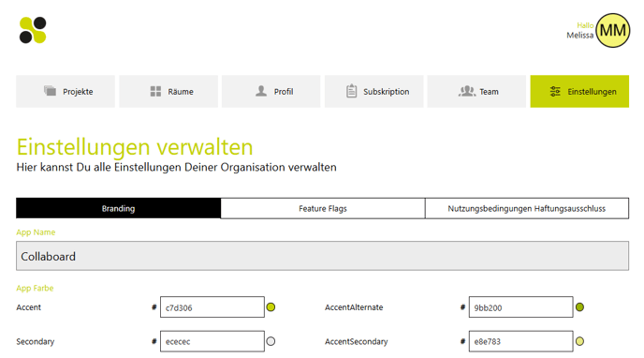Click the Einstellungen sliders icon
The width and height of the screenshot is (644, 358).
(555, 91)
